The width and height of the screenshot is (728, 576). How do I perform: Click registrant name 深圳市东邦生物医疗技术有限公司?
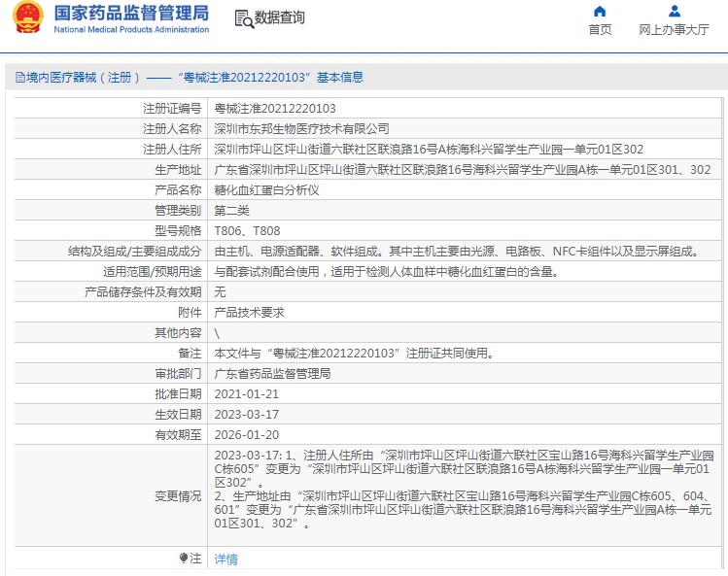(301, 128)
